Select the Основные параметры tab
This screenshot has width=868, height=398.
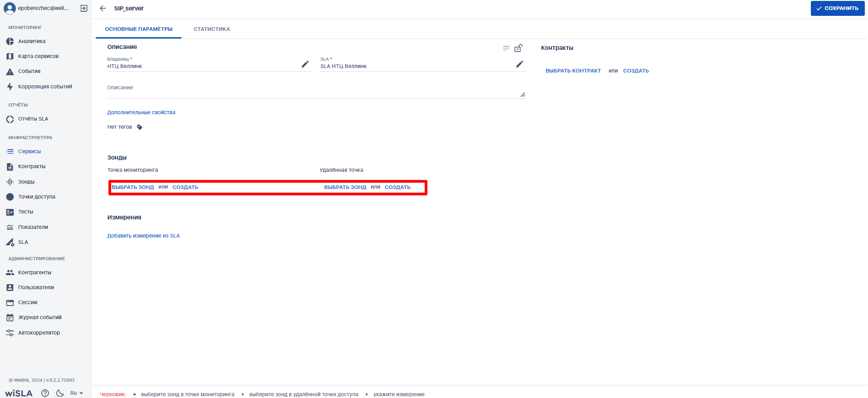pyautogui.click(x=139, y=29)
